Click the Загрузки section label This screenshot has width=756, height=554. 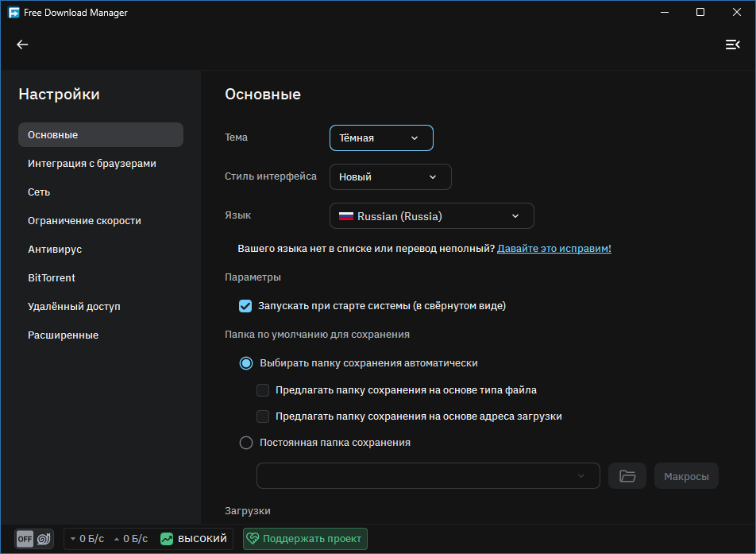click(x=247, y=511)
